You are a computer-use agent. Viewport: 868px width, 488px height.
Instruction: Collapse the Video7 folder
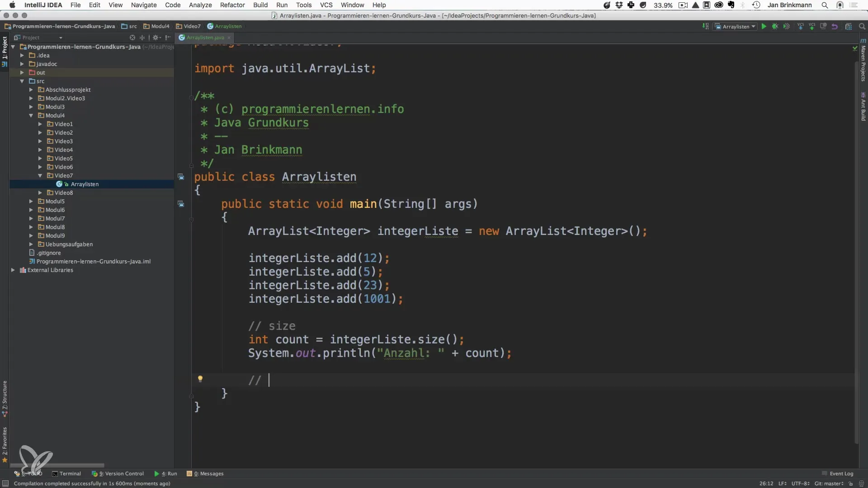point(40,176)
